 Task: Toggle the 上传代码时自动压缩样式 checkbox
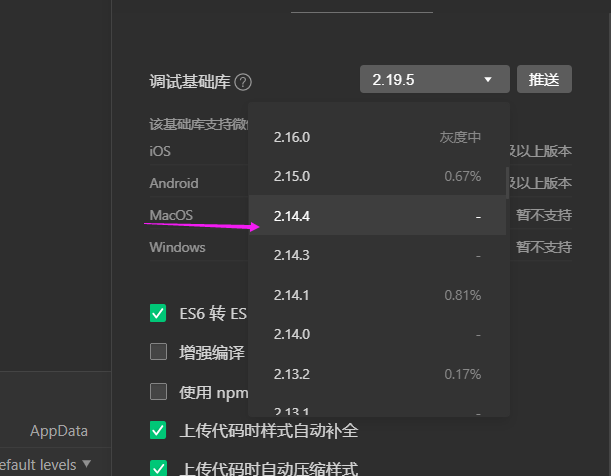(x=158, y=468)
